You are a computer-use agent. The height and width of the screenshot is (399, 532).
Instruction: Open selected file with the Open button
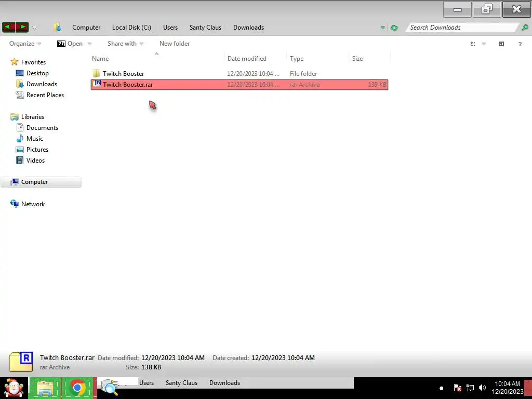click(x=70, y=44)
